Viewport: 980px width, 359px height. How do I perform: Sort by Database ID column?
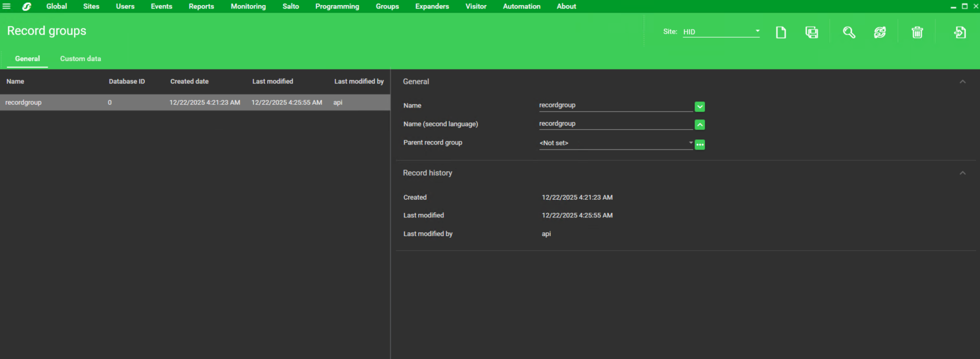[x=127, y=81]
